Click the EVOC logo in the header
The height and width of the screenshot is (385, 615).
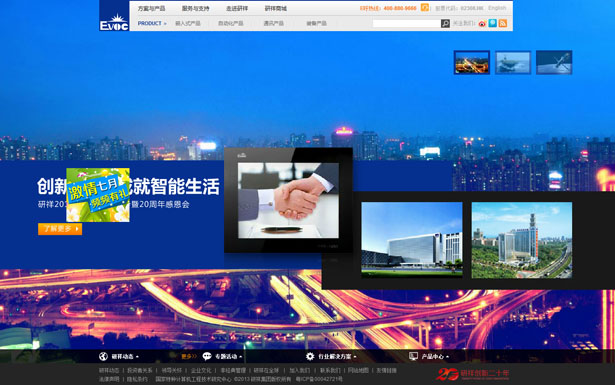point(114,16)
